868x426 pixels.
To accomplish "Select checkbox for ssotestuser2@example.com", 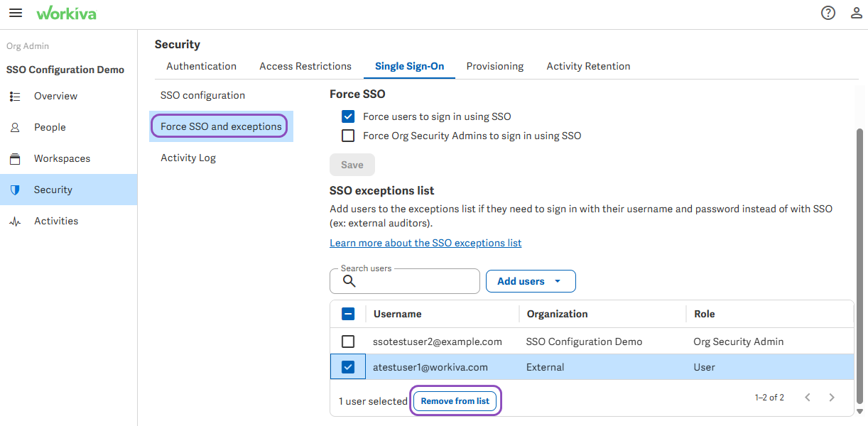I will click(x=348, y=342).
